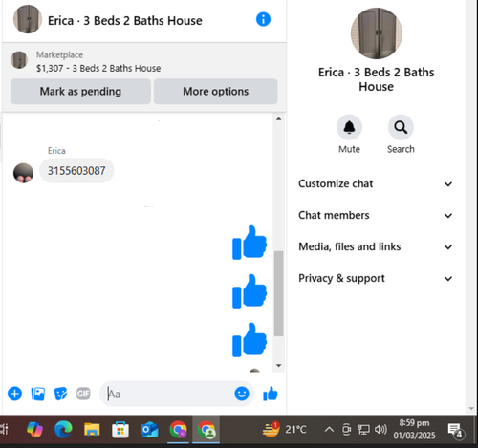Switch to the first Chrome taskbar window

coord(178,430)
